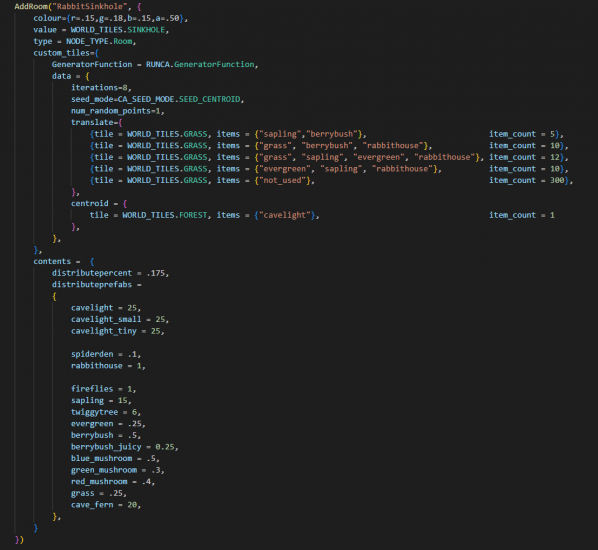This screenshot has height=550, width=598.
Task: Click item_count = 300 value
Action: tap(526, 180)
